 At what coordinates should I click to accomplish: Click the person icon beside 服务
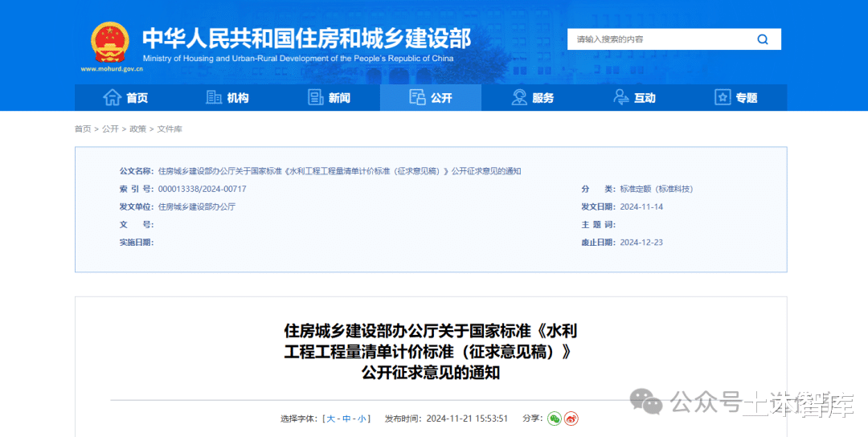click(x=519, y=97)
